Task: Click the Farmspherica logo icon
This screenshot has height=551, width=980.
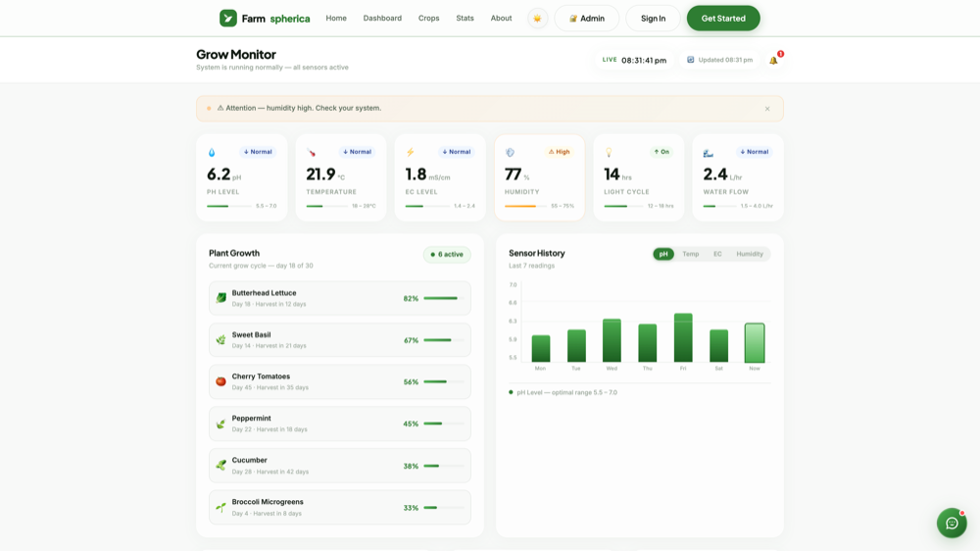Action: 228,18
